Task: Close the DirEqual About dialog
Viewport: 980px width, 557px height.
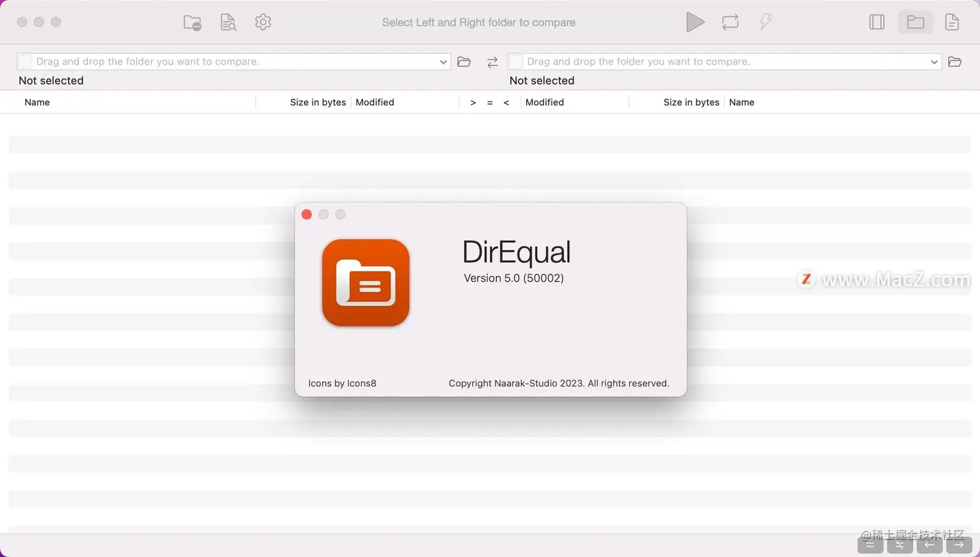Action: click(307, 214)
